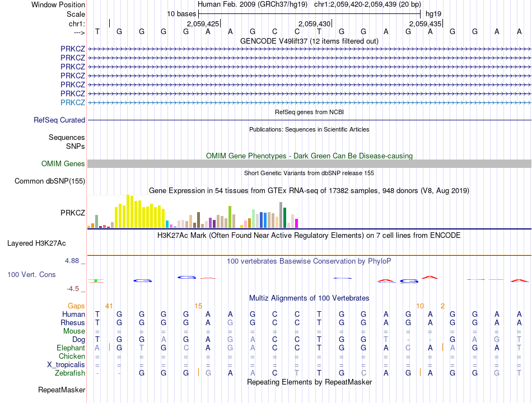
Task: Open the 100 Vert. Cons track label
Action: point(31,274)
